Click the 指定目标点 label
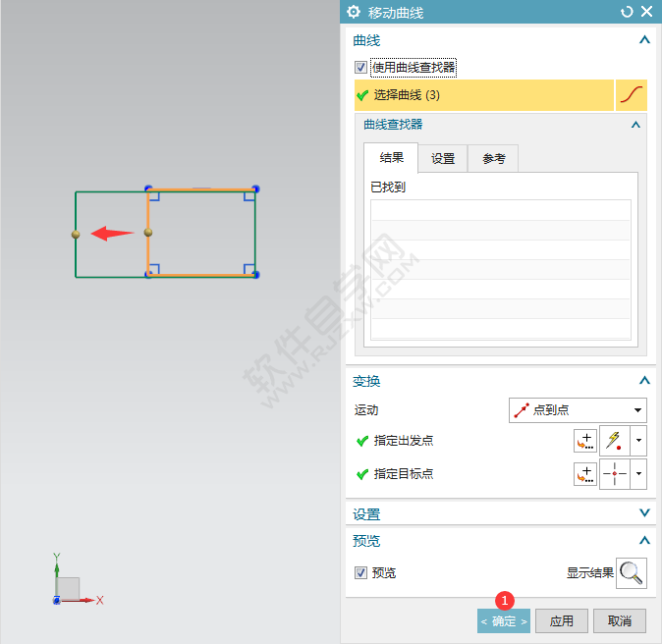Image resolution: width=662 pixels, height=644 pixels. (x=404, y=474)
